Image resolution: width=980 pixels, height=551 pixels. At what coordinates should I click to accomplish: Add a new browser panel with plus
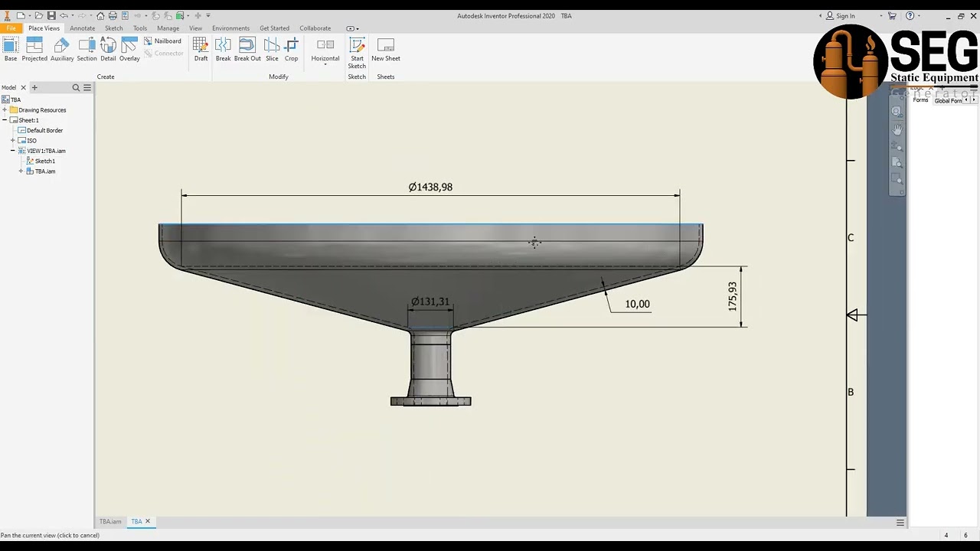click(34, 88)
